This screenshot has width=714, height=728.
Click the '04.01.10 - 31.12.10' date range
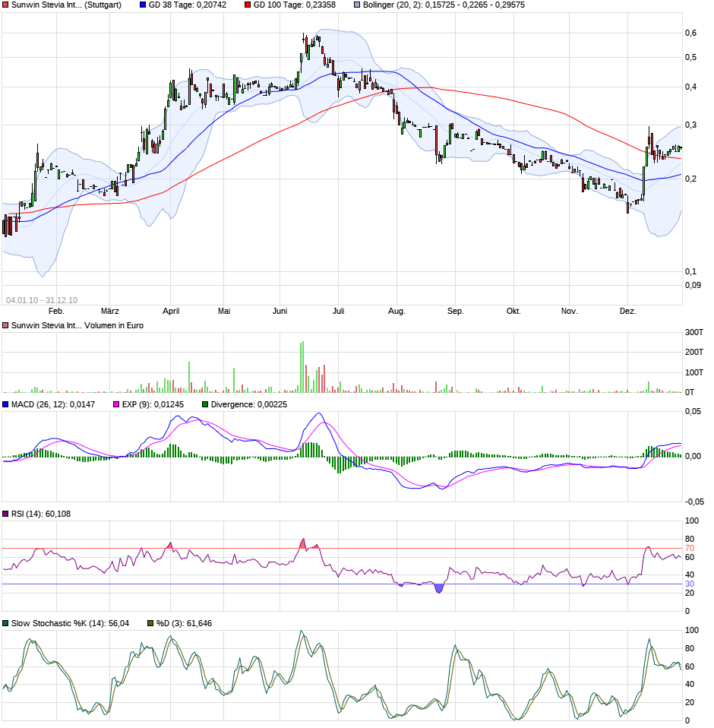point(42,300)
